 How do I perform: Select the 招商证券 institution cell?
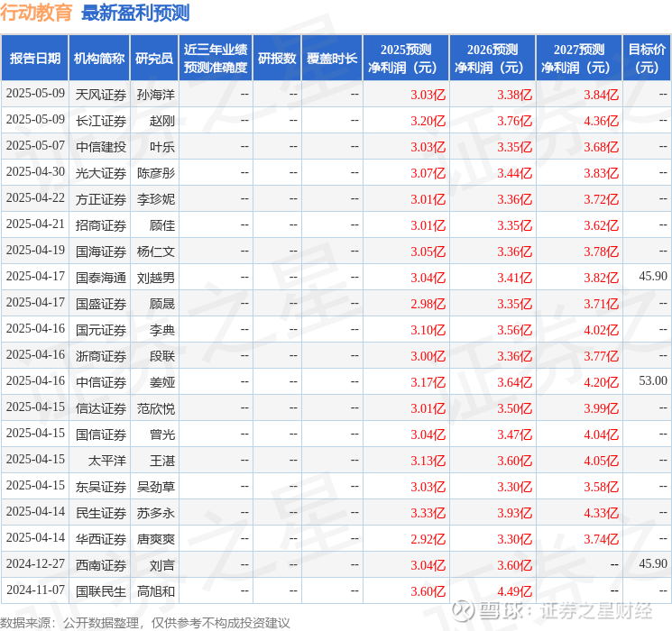101,225
